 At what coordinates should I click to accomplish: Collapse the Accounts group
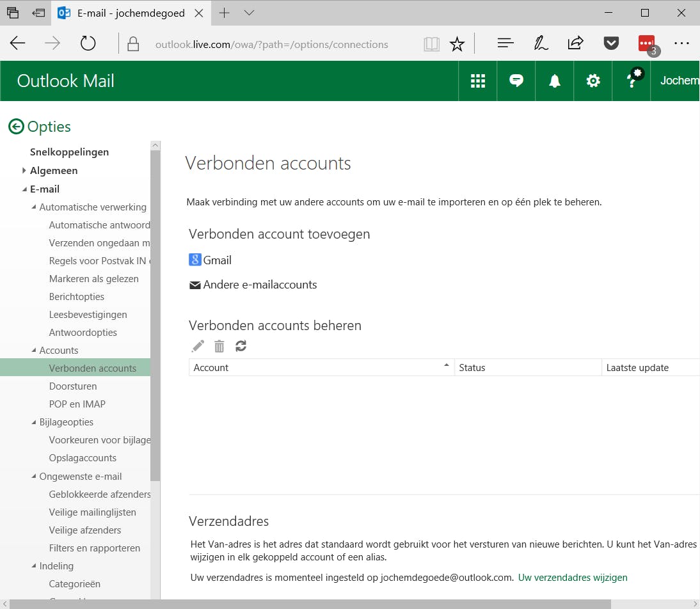click(x=33, y=350)
